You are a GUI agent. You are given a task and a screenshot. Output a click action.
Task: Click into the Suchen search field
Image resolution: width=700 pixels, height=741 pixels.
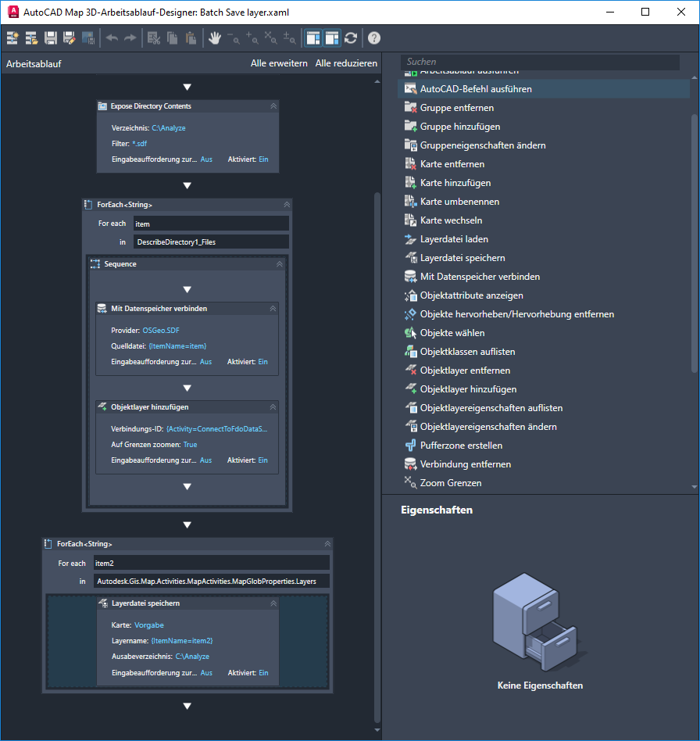click(540, 62)
